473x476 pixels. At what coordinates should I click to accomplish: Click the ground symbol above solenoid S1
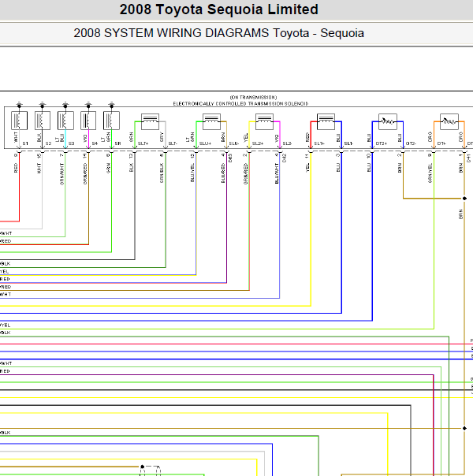pyautogui.click(x=19, y=104)
